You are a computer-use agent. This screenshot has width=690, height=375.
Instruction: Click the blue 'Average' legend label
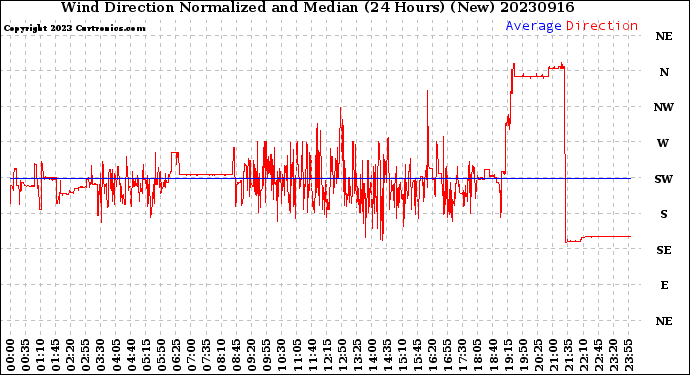click(x=533, y=26)
